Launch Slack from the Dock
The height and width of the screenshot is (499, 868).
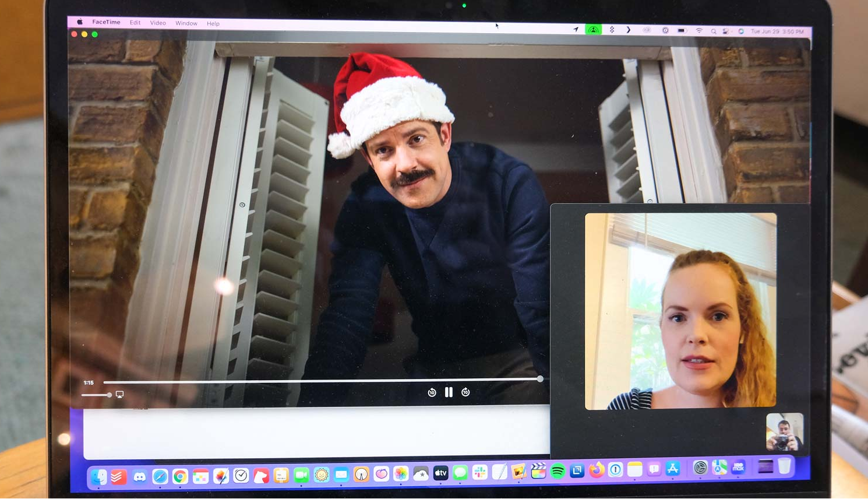pos(480,473)
